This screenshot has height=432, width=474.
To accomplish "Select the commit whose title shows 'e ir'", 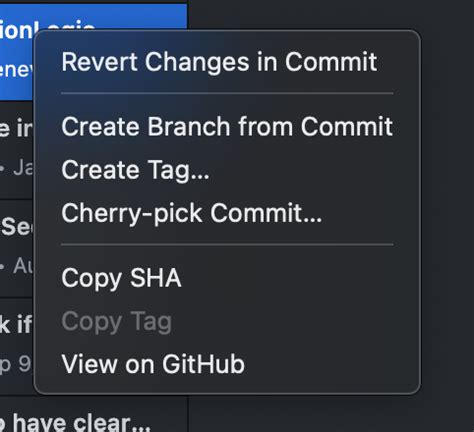I will [16, 128].
